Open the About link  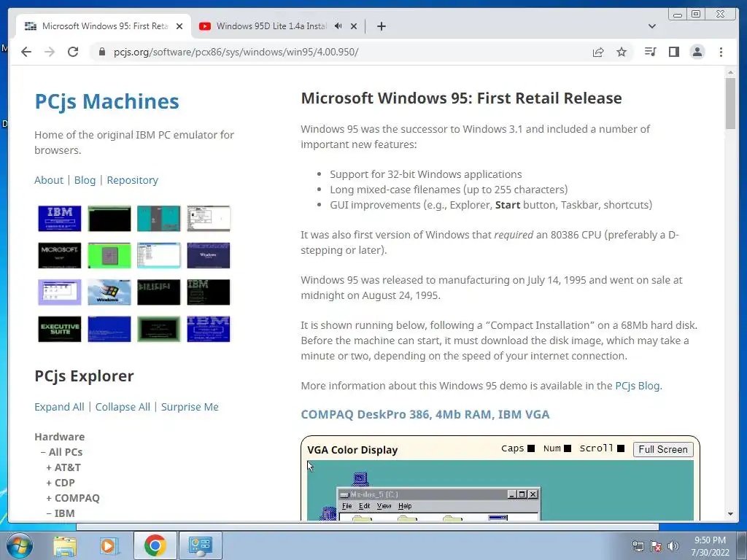pos(49,180)
